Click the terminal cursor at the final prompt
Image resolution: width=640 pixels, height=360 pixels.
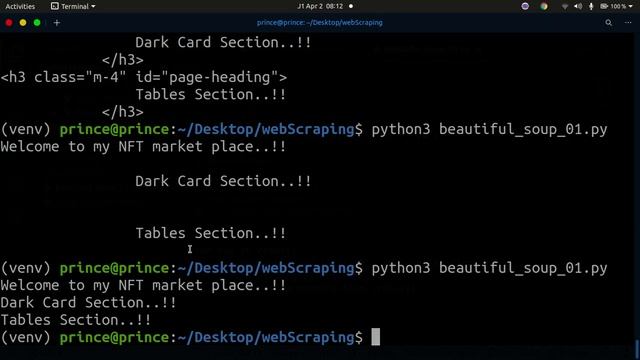[x=376, y=337]
